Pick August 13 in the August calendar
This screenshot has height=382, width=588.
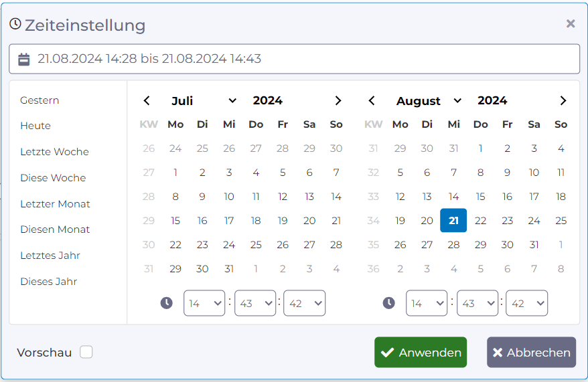427,197
